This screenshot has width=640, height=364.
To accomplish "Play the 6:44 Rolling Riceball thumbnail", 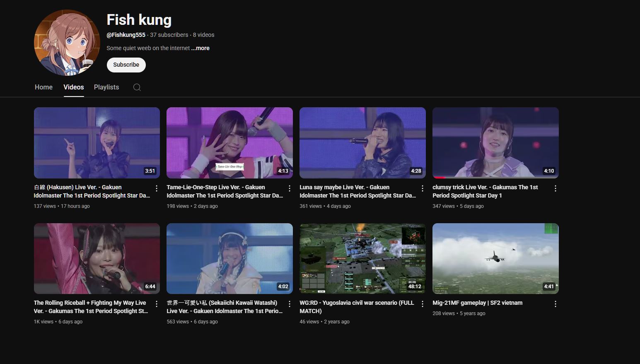I will click(x=97, y=259).
